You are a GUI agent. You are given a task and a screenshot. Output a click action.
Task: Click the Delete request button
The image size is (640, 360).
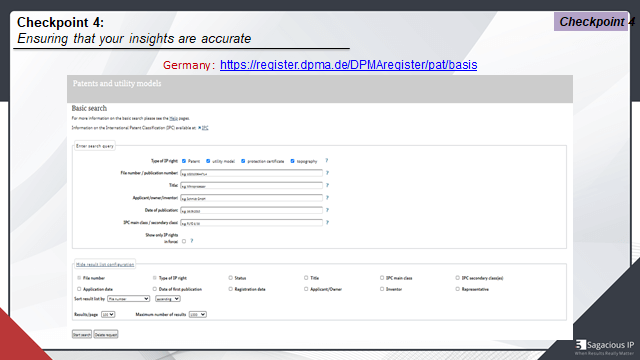106,334
